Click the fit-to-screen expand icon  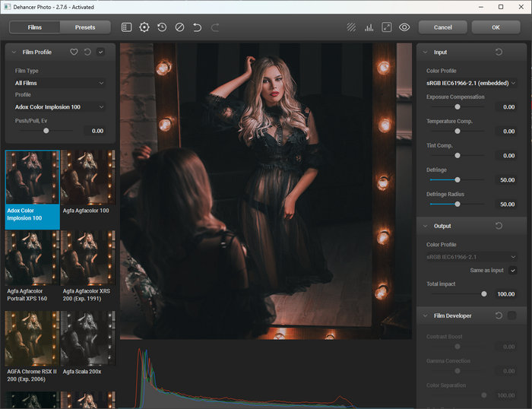387,27
